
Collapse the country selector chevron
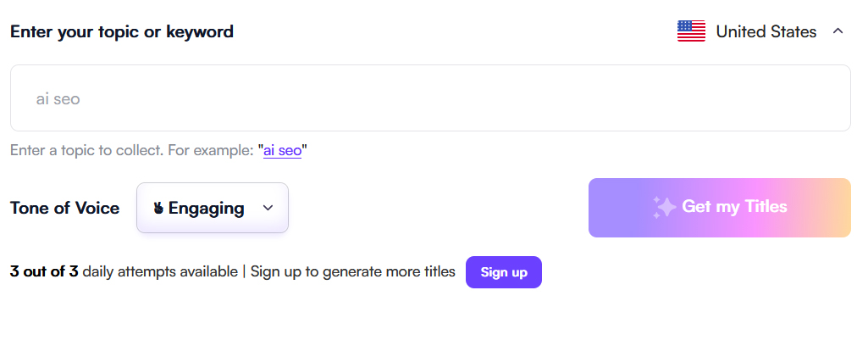838,31
